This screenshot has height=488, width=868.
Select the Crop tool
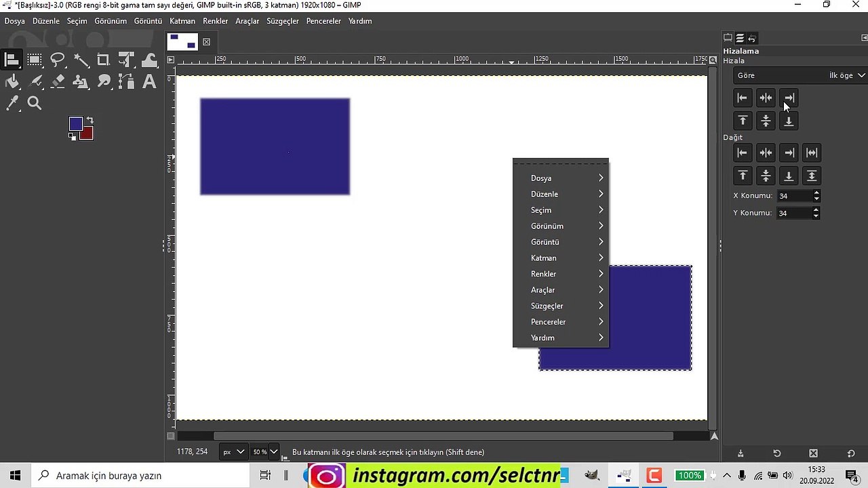click(103, 60)
